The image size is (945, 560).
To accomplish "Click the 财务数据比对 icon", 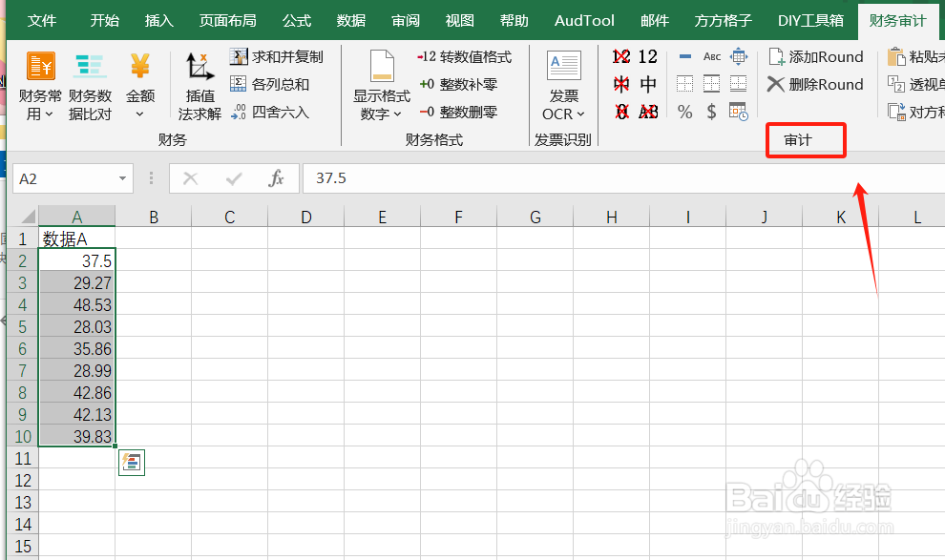I will (90, 66).
